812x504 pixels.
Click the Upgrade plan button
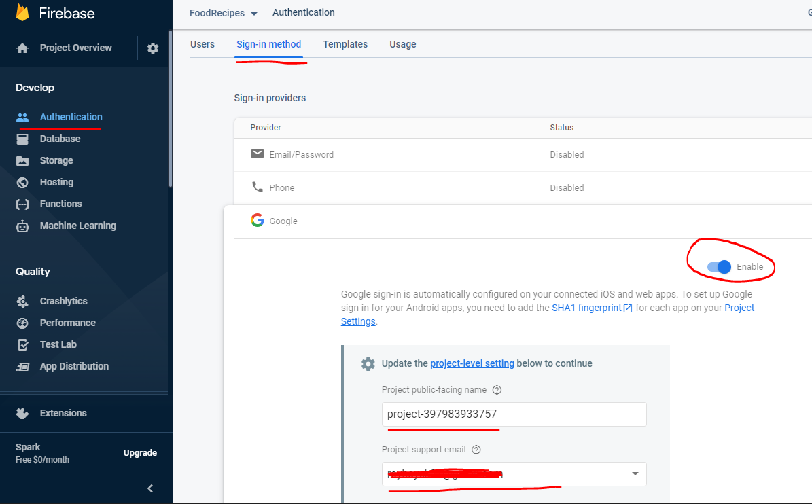point(141,453)
